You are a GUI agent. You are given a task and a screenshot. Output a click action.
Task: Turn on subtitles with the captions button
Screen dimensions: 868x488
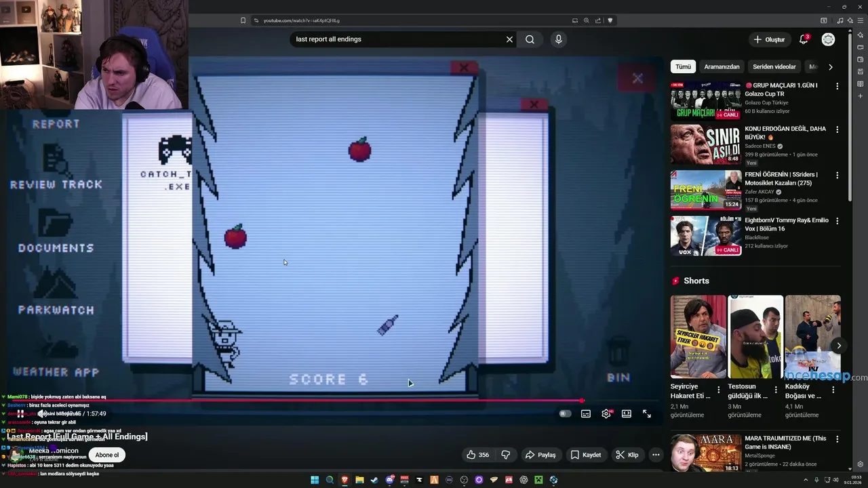[x=586, y=413]
